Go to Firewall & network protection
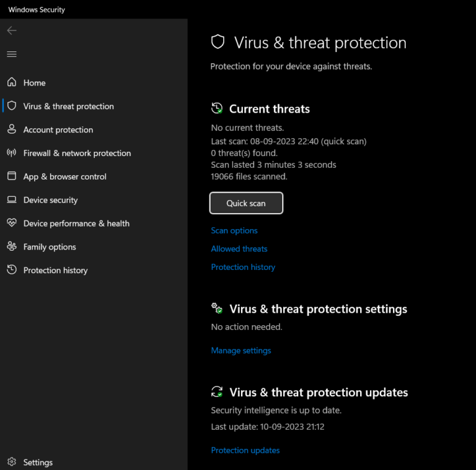Viewport: 476px width, 470px height. tap(77, 153)
